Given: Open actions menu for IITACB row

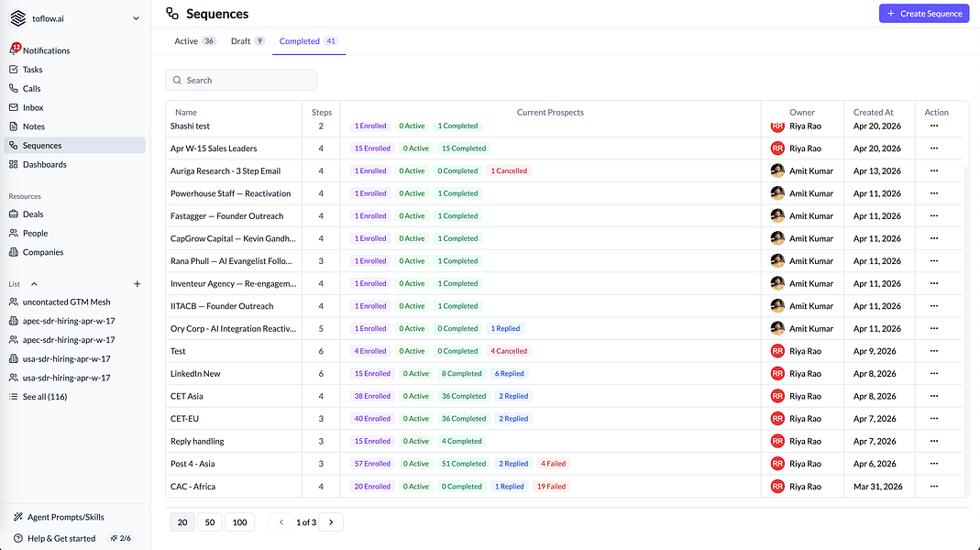Looking at the screenshot, I should [934, 306].
